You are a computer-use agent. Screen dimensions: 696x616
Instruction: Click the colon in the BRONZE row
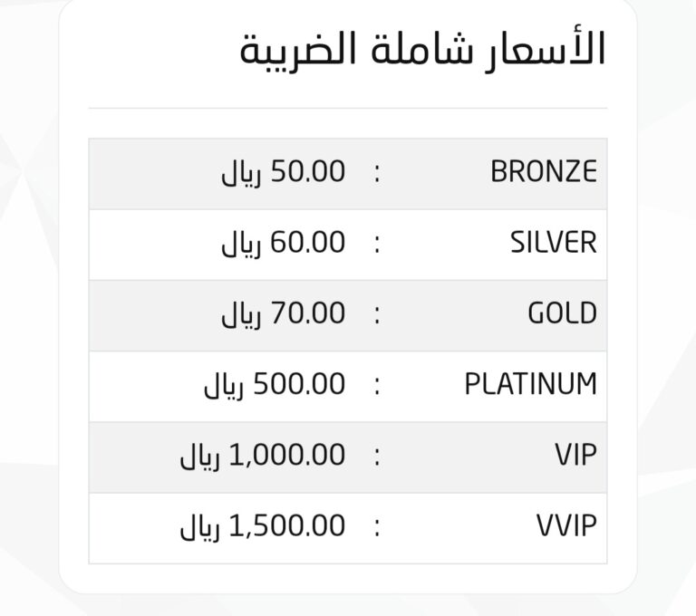[x=377, y=174]
